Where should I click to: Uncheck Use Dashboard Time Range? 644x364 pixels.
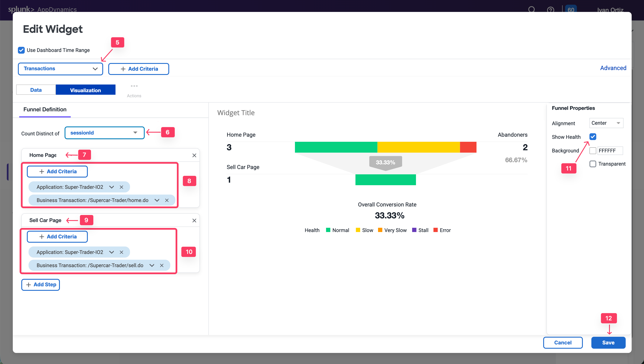pyautogui.click(x=21, y=50)
